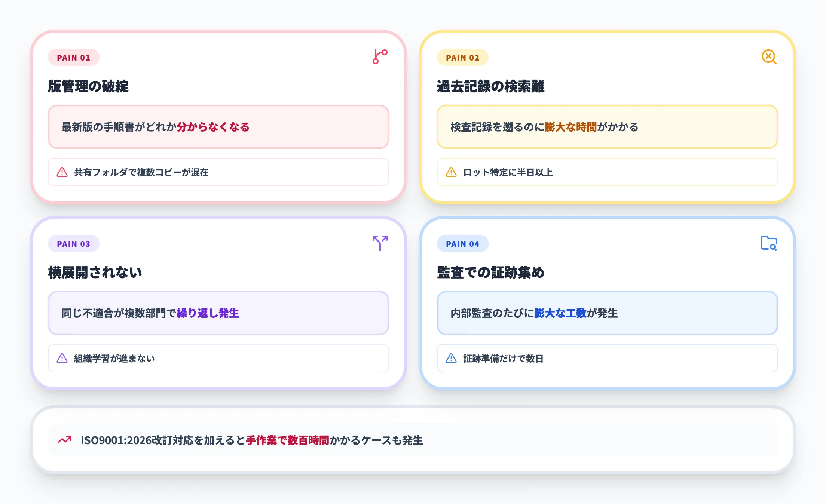The image size is (826, 504).
Task: Open the folder-search icon on the 監査での証跡集め card
Action: pyautogui.click(x=769, y=243)
